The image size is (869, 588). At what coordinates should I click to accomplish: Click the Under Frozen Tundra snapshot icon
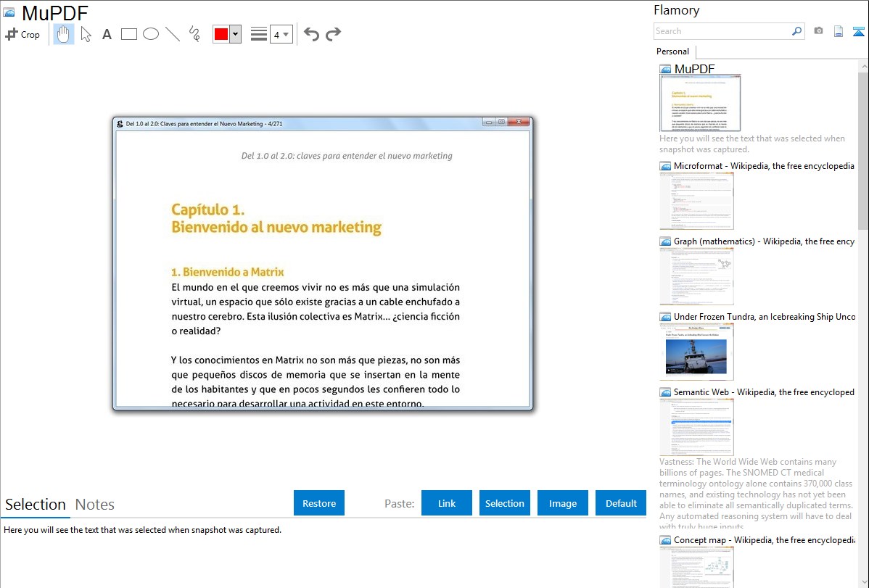point(665,317)
